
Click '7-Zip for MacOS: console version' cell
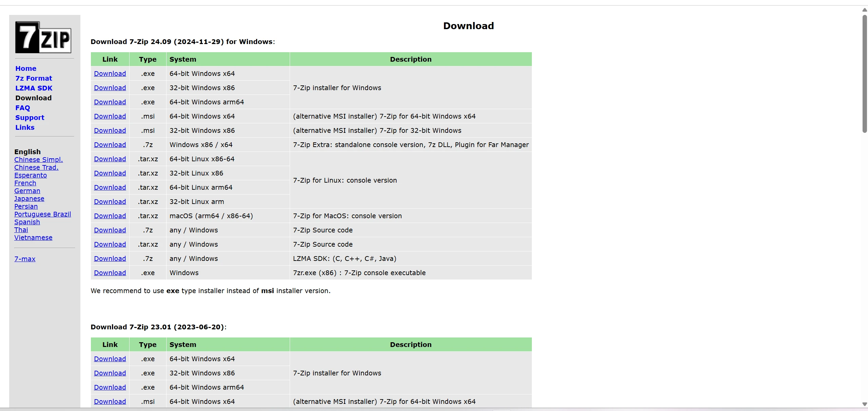(411, 216)
